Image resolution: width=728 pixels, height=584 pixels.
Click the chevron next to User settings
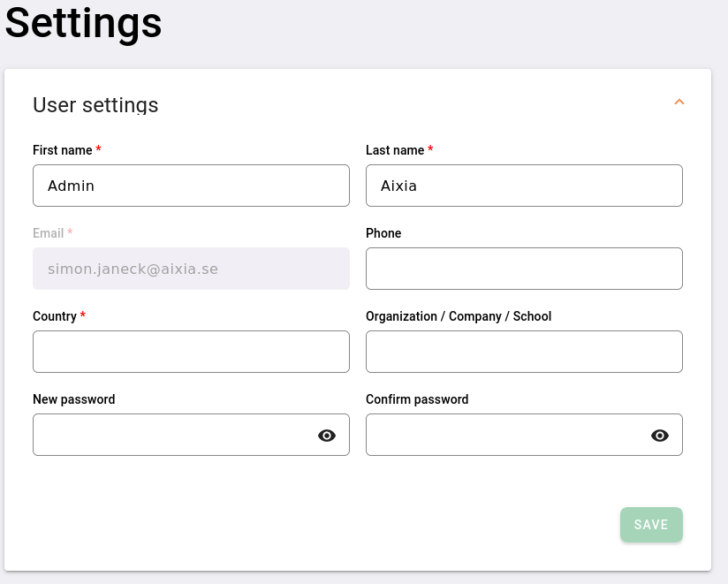tap(679, 102)
